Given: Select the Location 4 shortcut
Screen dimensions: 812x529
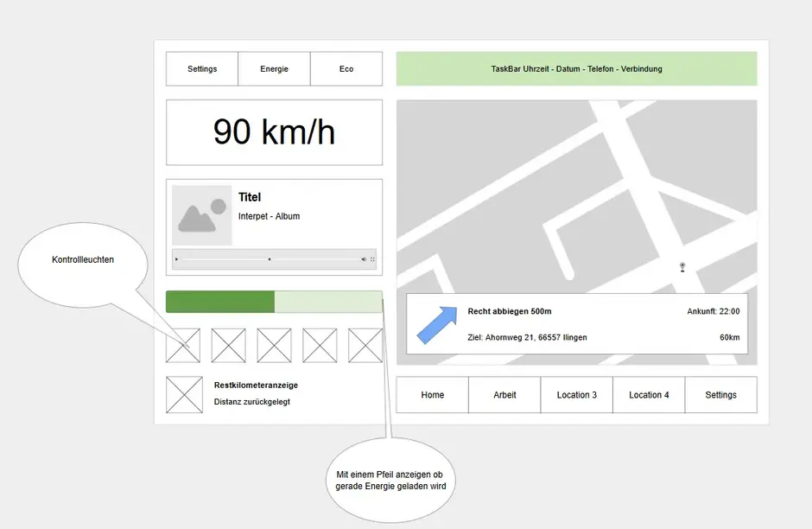Looking at the screenshot, I should pyautogui.click(x=649, y=395).
